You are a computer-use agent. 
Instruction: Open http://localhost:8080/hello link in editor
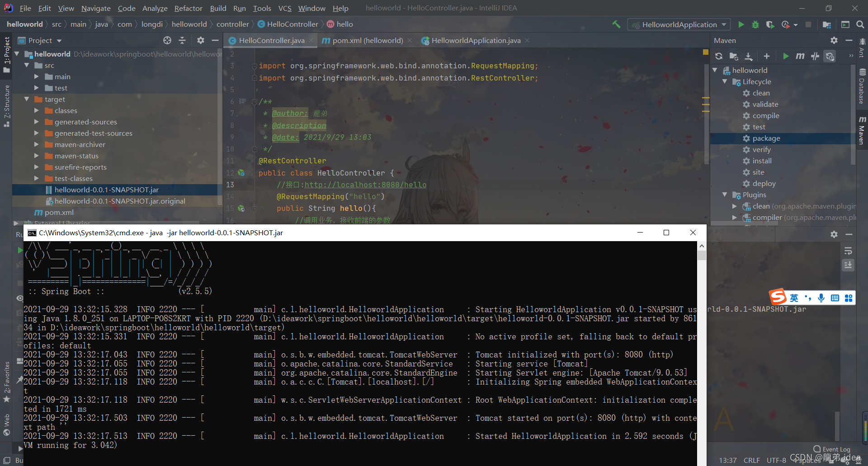365,185
